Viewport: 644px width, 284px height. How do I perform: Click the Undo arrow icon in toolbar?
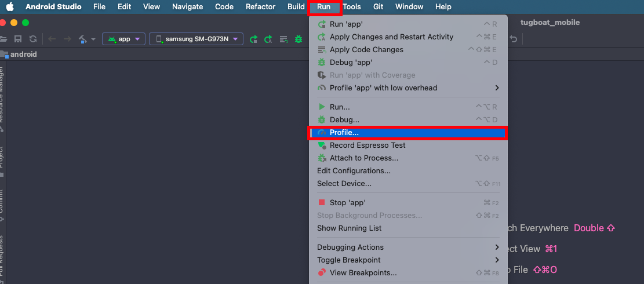coord(514,39)
